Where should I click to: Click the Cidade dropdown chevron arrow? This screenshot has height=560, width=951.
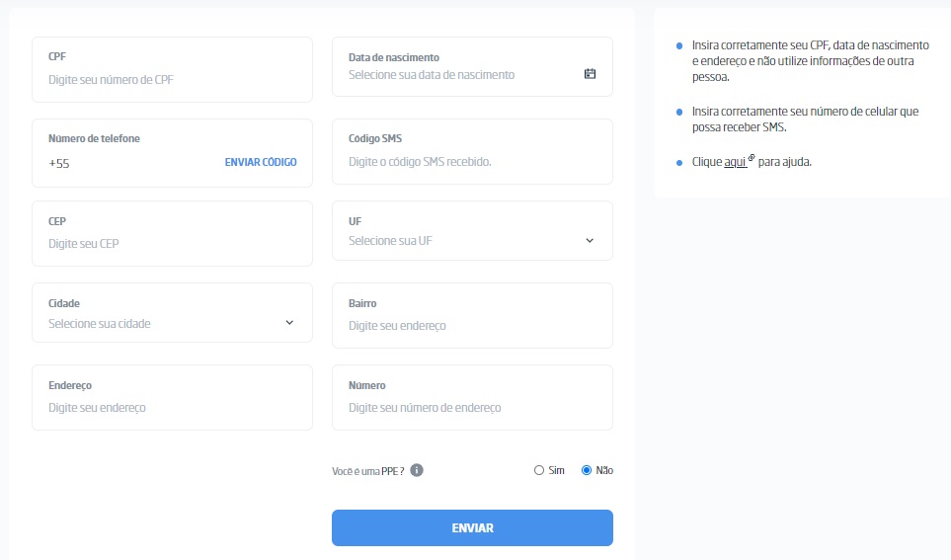pyautogui.click(x=289, y=323)
